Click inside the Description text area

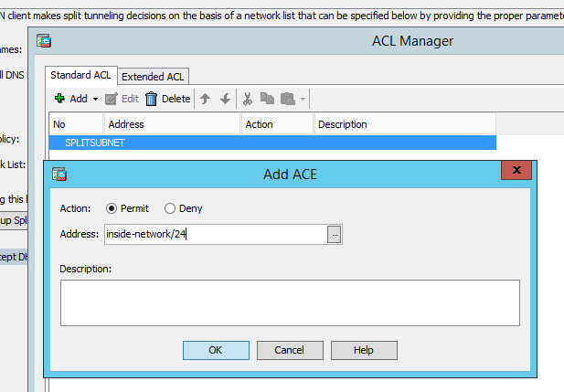point(290,302)
